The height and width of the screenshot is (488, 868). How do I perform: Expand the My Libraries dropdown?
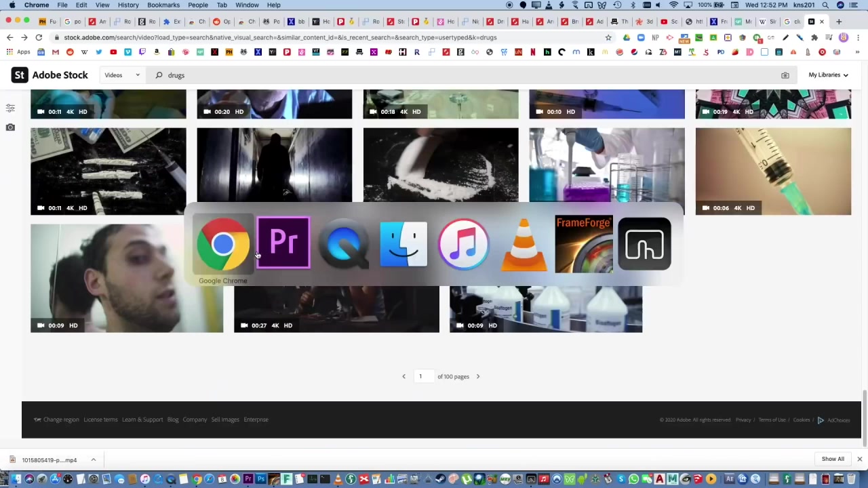click(x=828, y=75)
